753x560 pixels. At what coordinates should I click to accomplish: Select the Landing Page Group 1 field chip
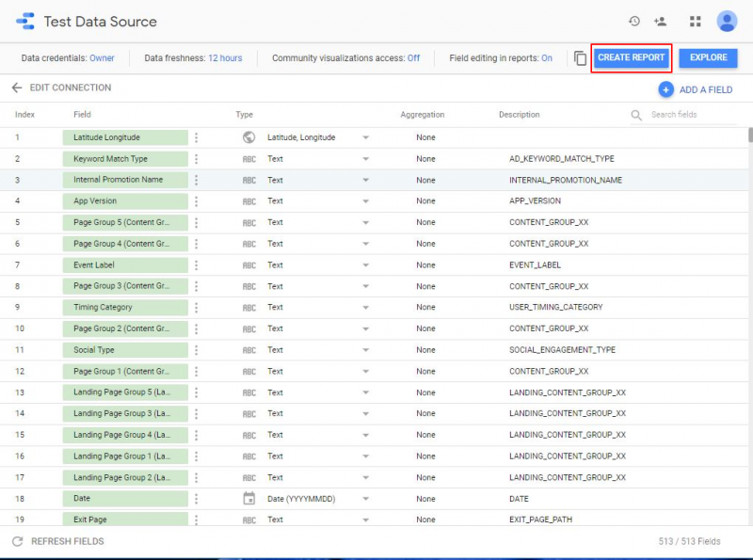tap(125, 456)
